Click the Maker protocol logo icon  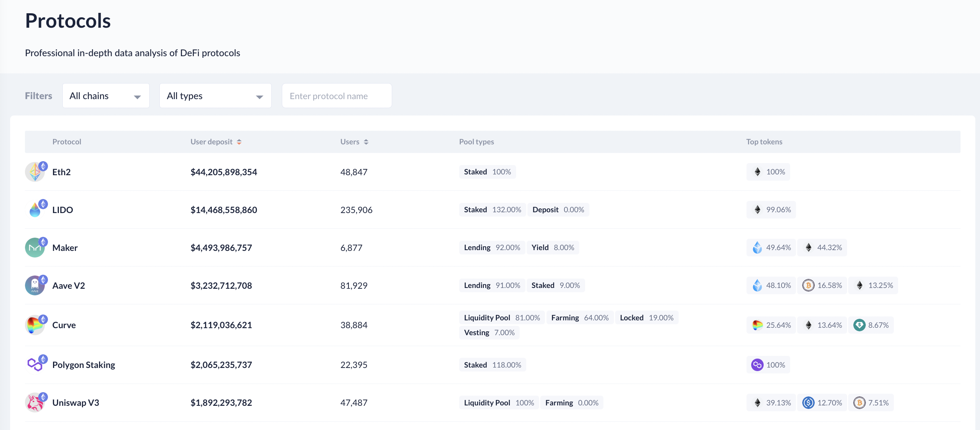[35, 247]
